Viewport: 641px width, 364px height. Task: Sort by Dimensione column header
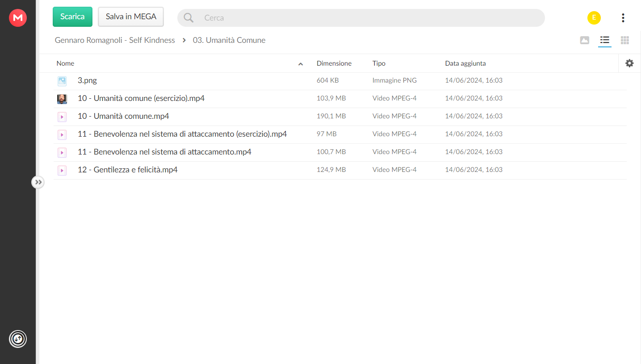click(334, 63)
